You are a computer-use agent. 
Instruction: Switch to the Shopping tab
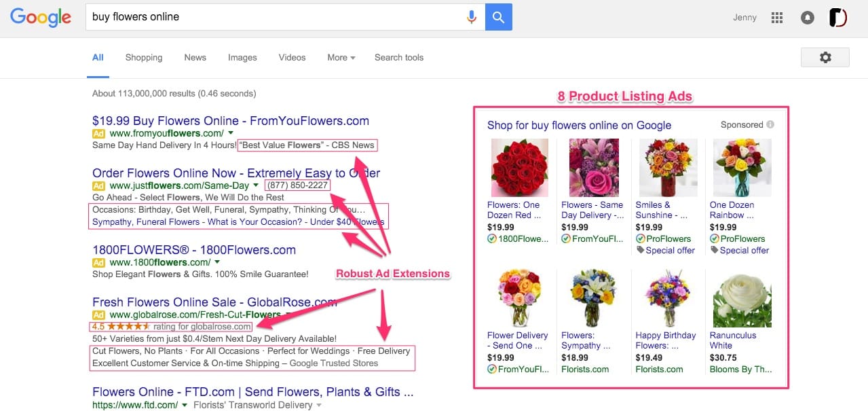click(x=144, y=58)
